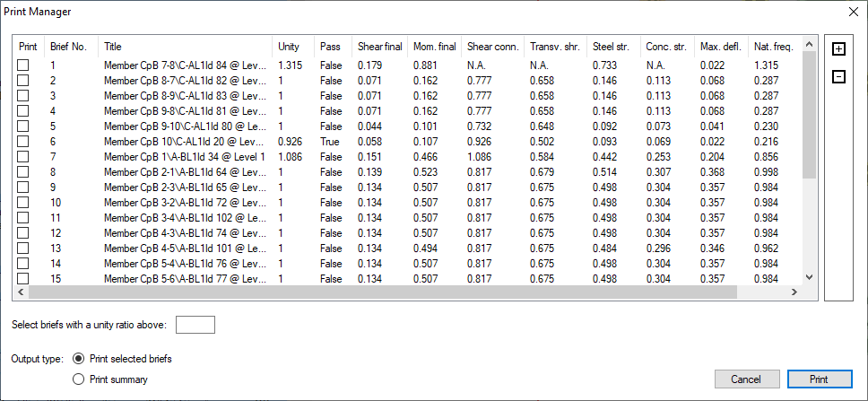
Task: Click the Cancel button
Action: (x=746, y=379)
